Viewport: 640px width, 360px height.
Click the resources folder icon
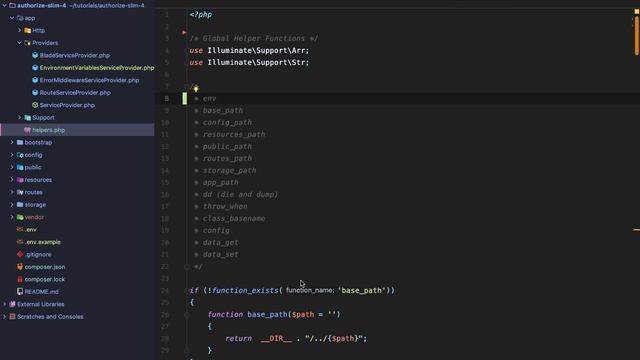click(20, 180)
